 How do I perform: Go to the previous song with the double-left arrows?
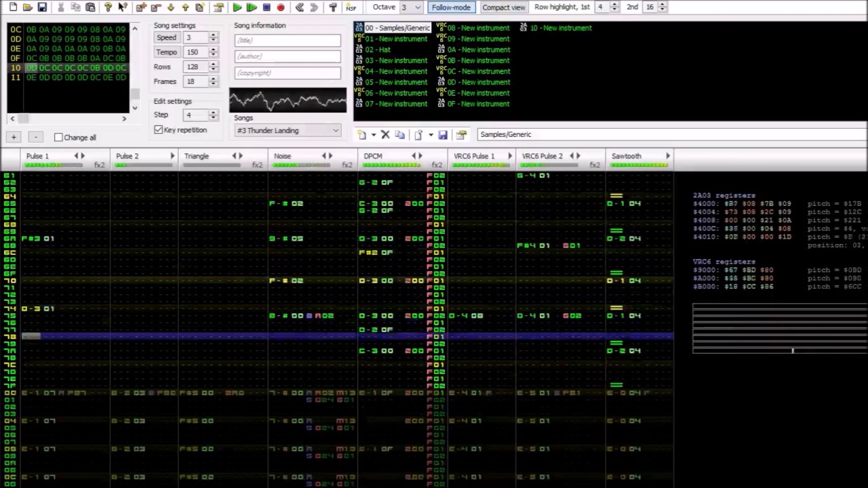(x=300, y=7)
